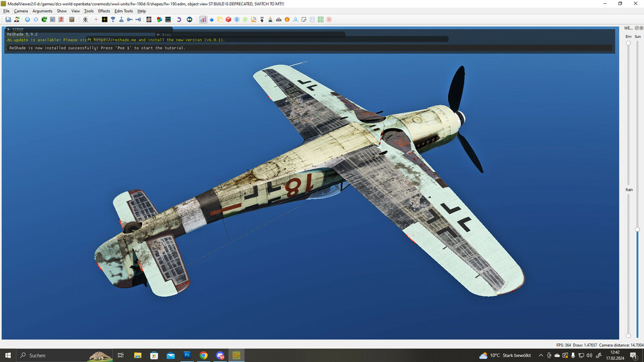This screenshot has height=362, width=644.
Task: Click the volume speaker tray icon
Action: coord(589,356)
